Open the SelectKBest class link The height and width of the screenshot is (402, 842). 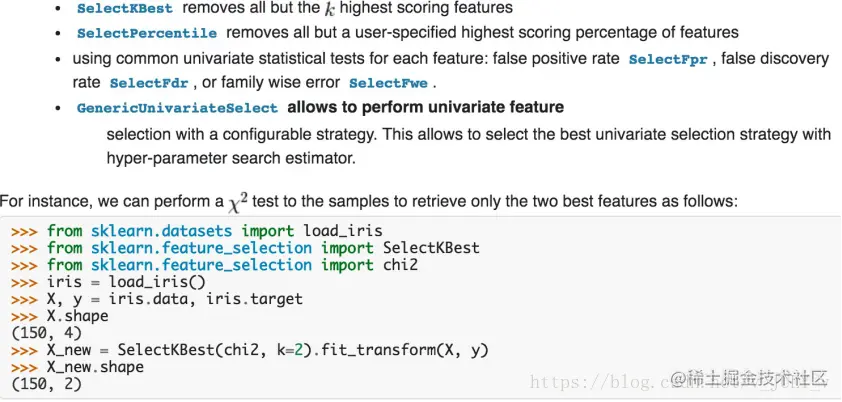tap(125, 9)
